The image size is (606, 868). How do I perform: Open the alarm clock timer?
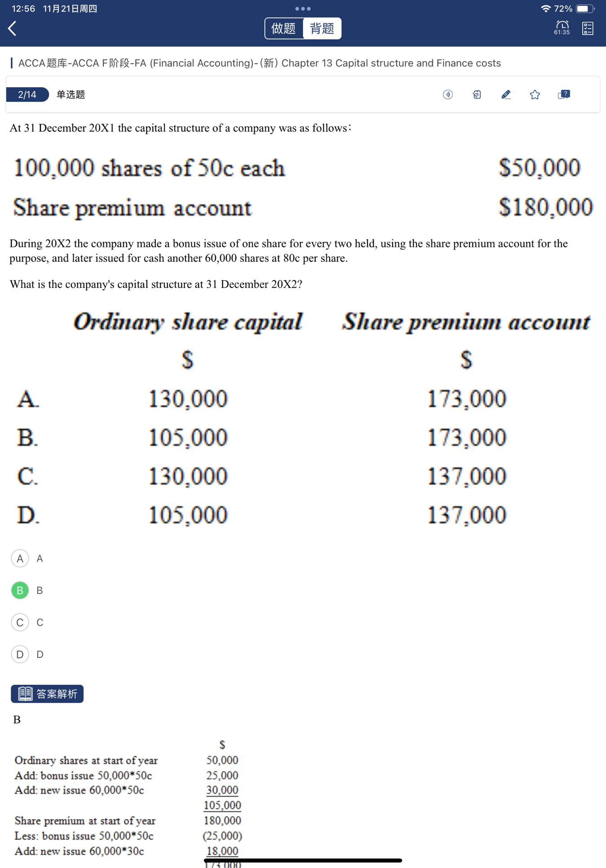point(562,27)
